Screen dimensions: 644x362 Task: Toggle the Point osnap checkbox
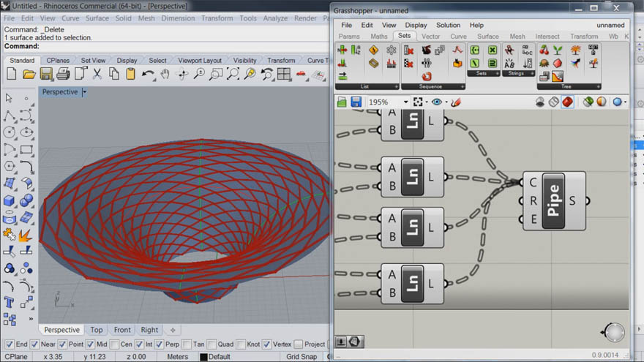[x=62, y=344]
